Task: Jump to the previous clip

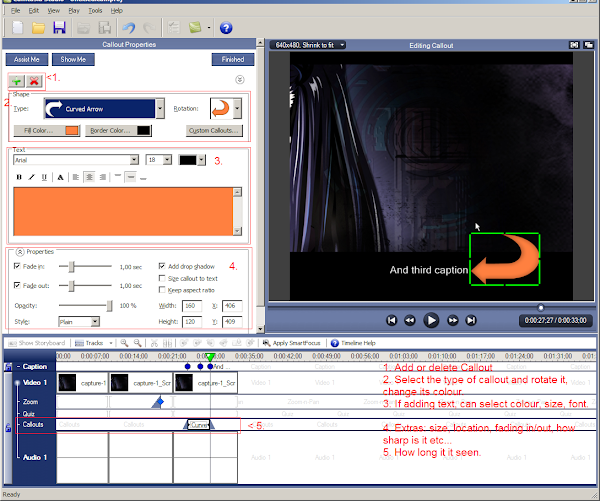Action: pyautogui.click(x=390, y=320)
